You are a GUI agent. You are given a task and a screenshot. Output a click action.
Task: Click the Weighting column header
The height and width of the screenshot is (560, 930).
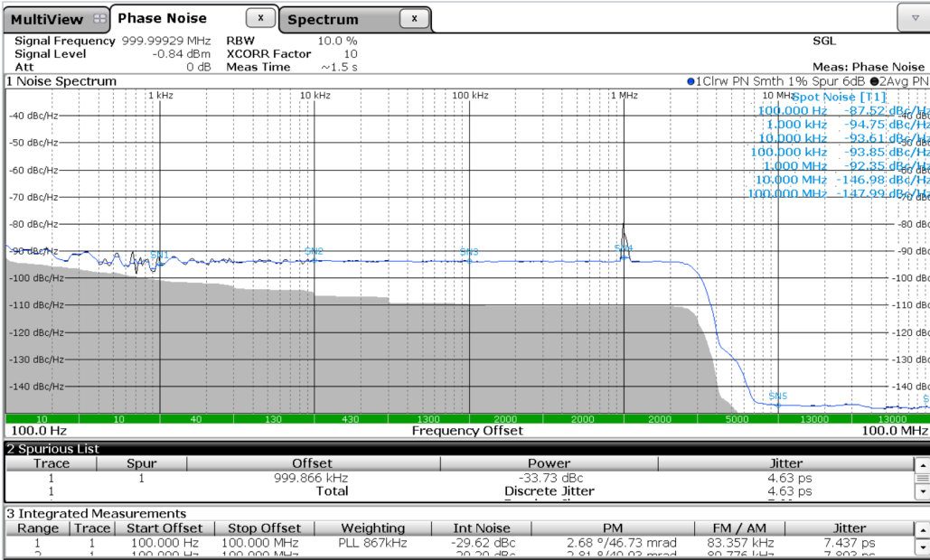(x=372, y=528)
